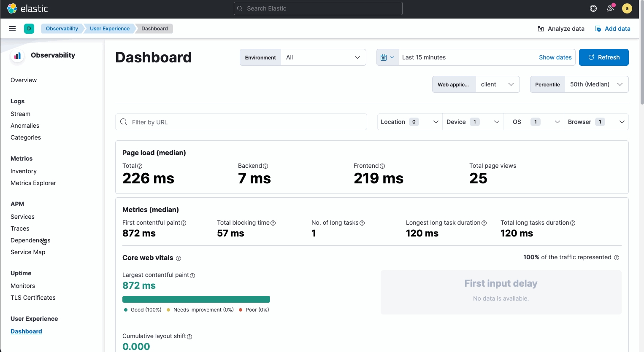Click the calendar quick-select date icon
The height and width of the screenshot is (352, 644).
coord(387,57)
